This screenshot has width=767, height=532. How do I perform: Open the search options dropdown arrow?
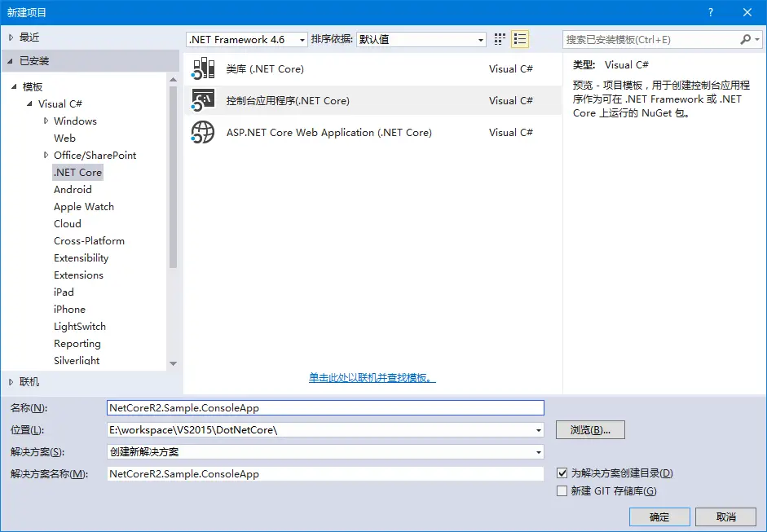pos(757,39)
